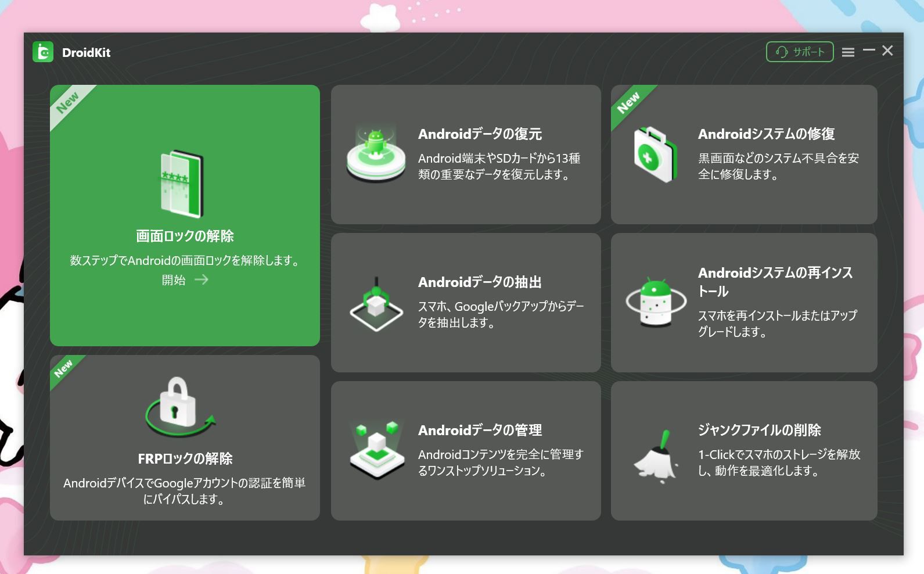This screenshot has height=574, width=924.
Task: Click the New ribbon on Androidシステムの修復 card
Action: pyautogui.click(x=628, y=102)
